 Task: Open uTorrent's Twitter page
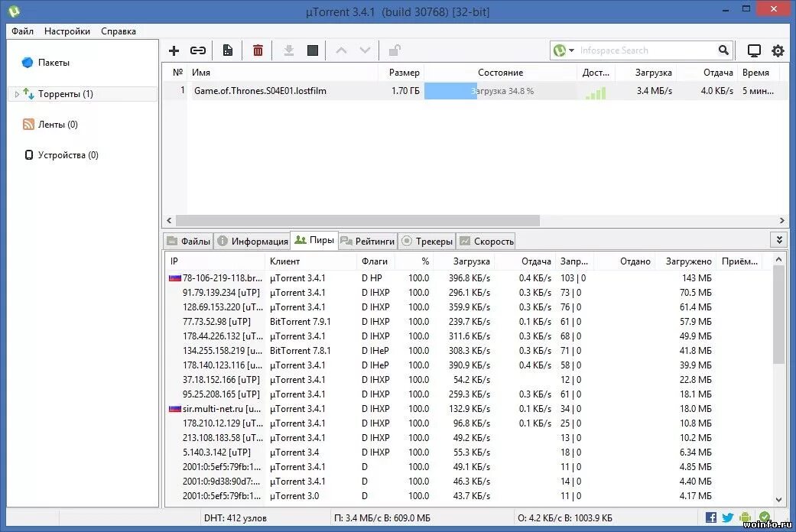pos(727,517)
